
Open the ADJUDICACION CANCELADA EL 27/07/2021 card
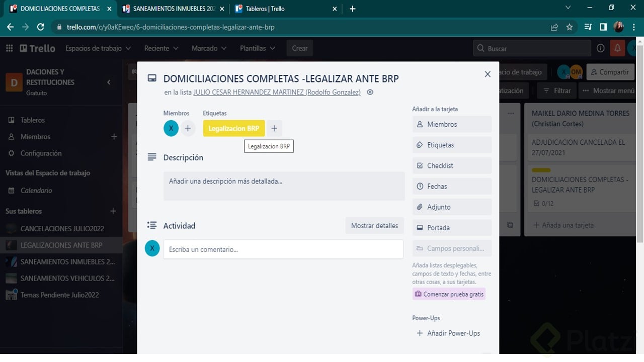582,147
